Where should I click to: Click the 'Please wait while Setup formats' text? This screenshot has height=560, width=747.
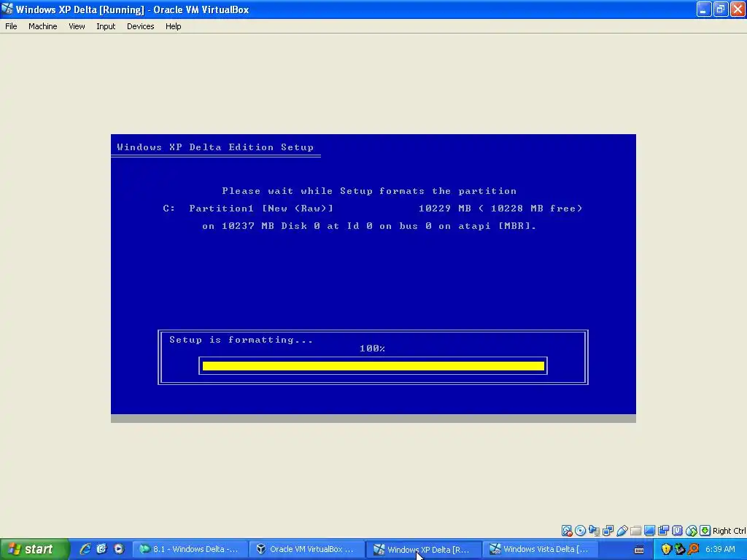(369, 191)
